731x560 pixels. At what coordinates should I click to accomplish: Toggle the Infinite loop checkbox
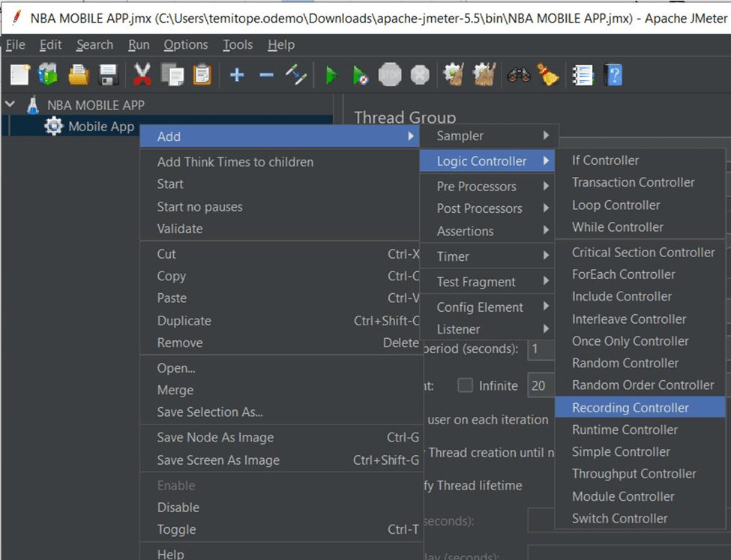tap(465, 385)
